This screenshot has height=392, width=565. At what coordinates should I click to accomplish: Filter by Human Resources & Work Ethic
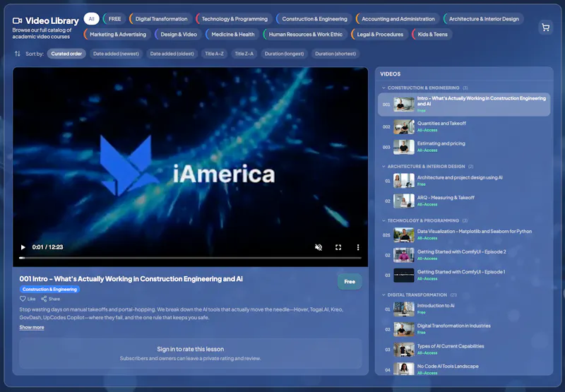305,34
